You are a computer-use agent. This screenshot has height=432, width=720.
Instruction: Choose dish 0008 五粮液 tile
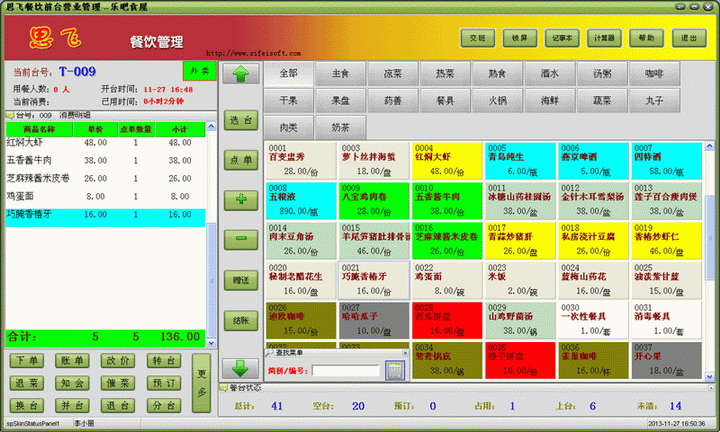[x=301, y=201]
